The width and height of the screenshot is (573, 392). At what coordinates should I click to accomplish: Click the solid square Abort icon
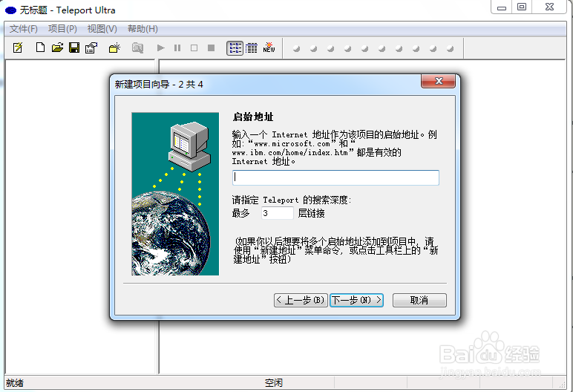click(x=211, y=48)
